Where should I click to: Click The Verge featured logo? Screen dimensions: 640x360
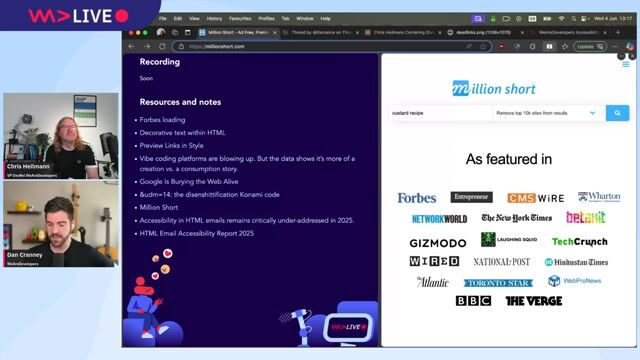(534, 301)
